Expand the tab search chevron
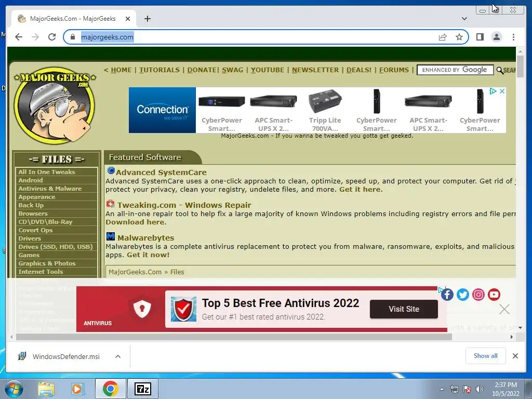Viewport: 532px width, 399px height. [x=464, y=19]
